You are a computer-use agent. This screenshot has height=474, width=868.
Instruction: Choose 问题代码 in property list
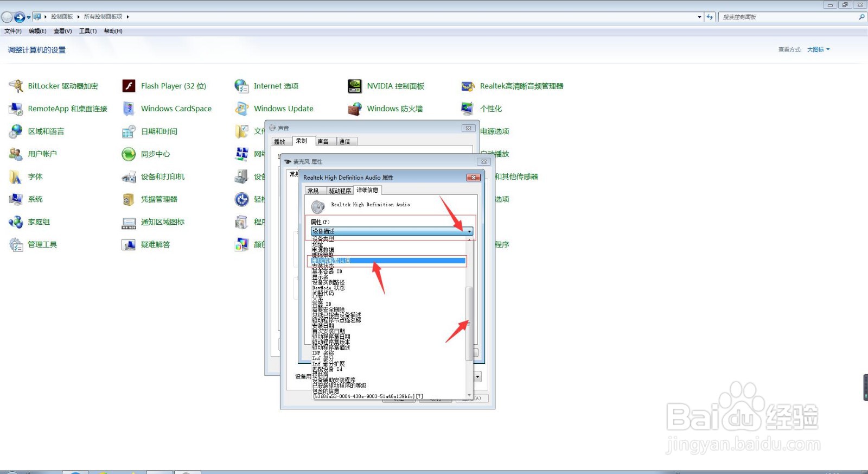pyautogui.click(x=388, y=293)
